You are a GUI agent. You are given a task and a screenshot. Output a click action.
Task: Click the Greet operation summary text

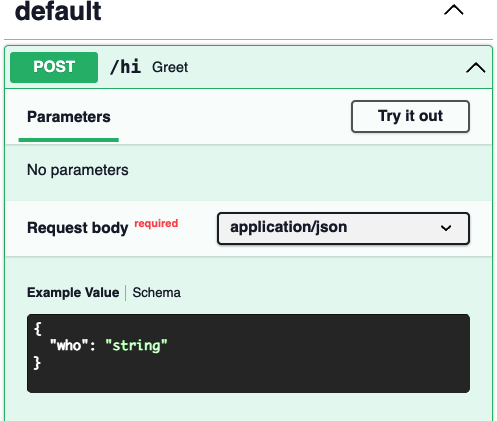170,67
